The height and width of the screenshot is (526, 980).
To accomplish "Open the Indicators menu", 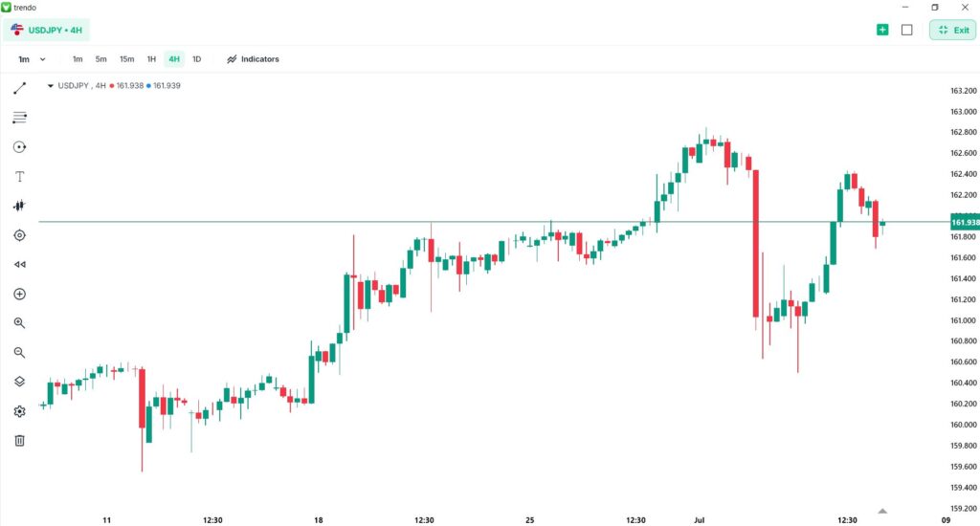I will click(x=253, y=59).
